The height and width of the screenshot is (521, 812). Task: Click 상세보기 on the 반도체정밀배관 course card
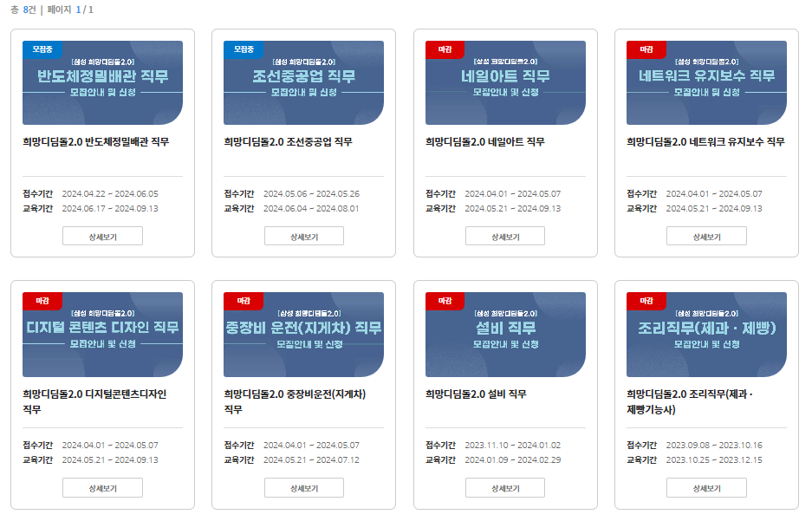103,235
